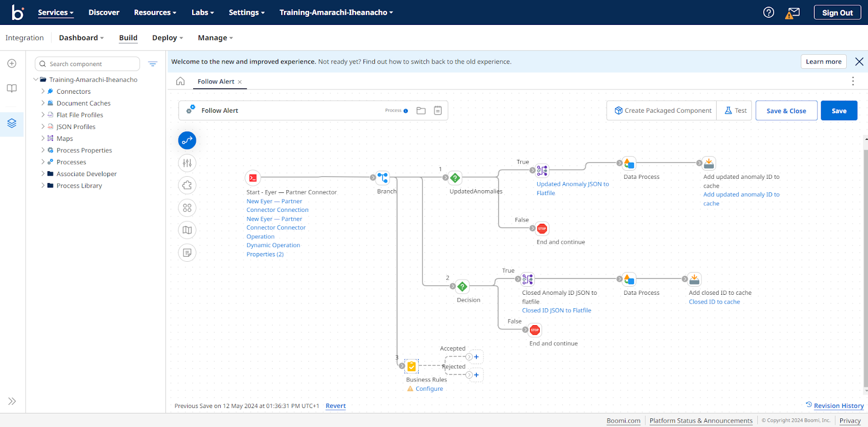
Task: Close the Follow Alert tab
Action: tap(240, 82)
